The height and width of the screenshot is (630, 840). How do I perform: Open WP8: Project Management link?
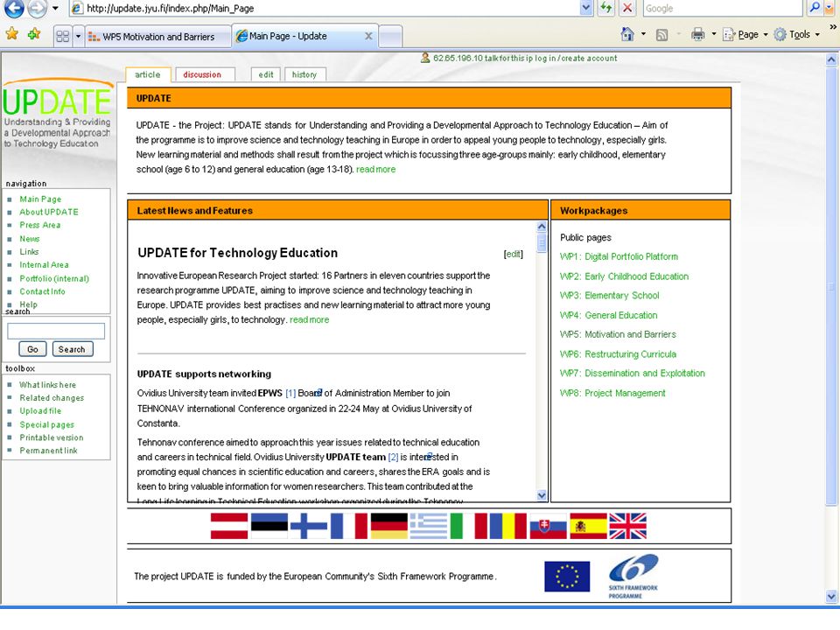[x=612, y=393]
